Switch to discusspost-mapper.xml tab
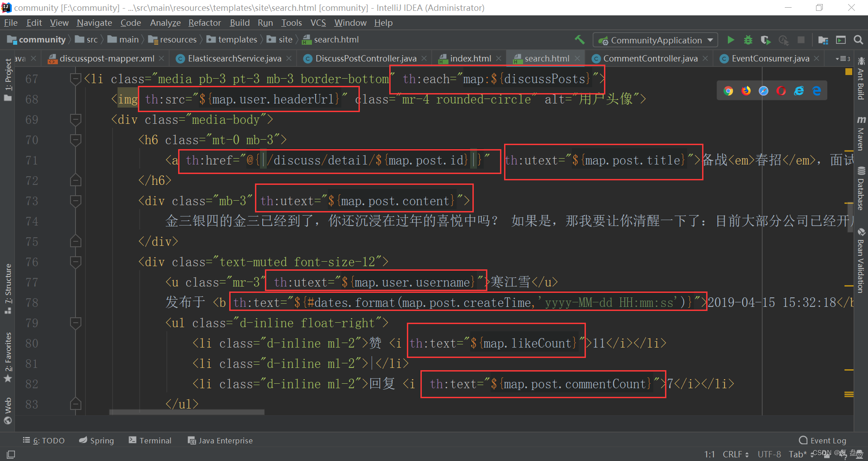Image resolution: width=868 pixels, height=461 pixels. pyautogui.click(x=107, y=59)
